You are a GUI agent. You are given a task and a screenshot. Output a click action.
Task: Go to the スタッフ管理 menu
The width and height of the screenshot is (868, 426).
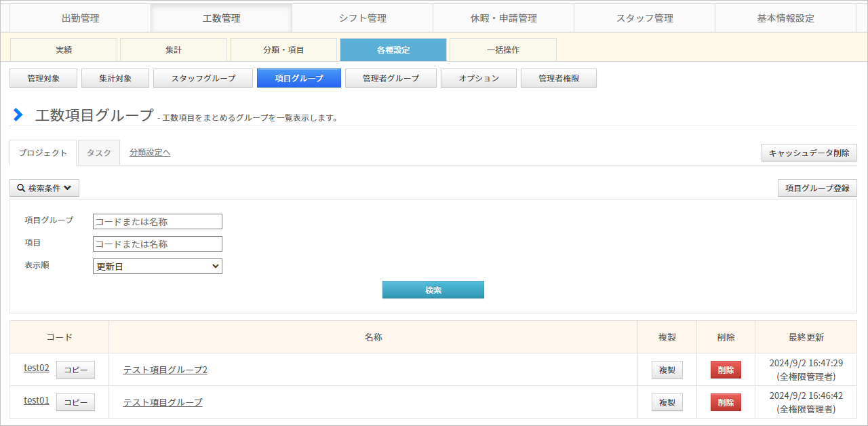tap(644, 18)
